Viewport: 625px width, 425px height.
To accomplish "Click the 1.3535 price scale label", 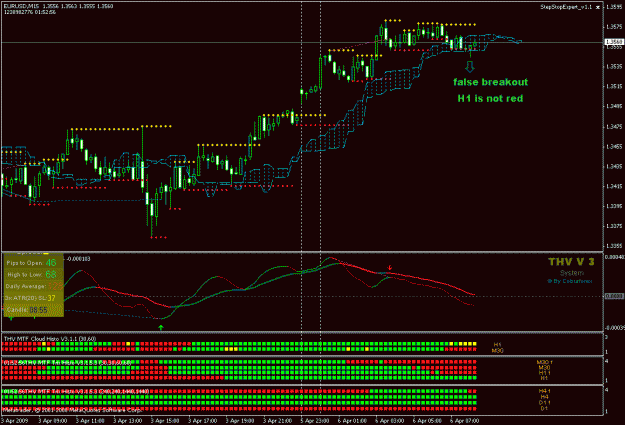I will (x=614, y=67).
